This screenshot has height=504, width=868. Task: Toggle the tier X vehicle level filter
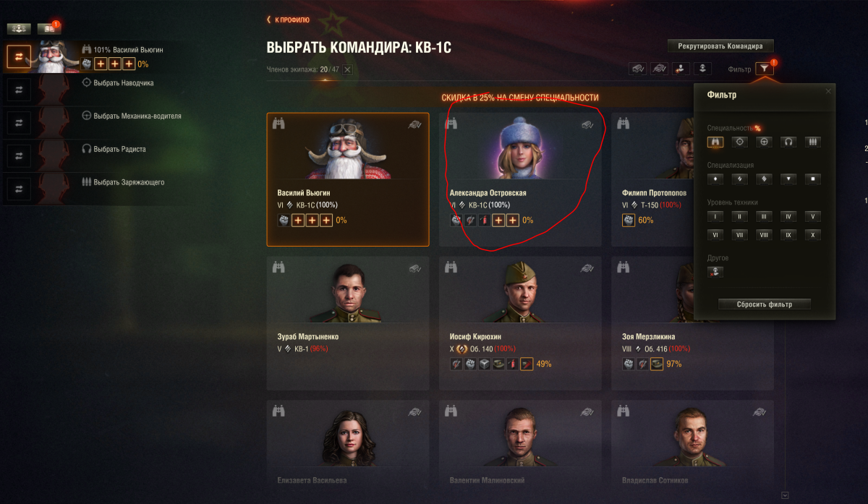click(x=814, y=235)
